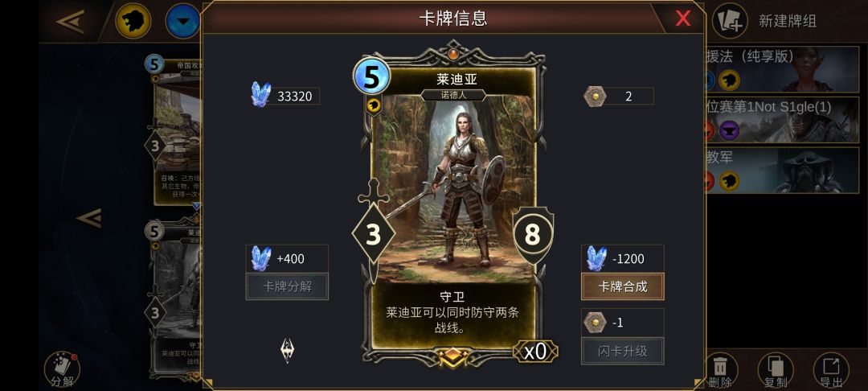The image size is (868, 391).
Task: Close the 卡牌信息 dialog with red X
Action: pyautogui.click(x=683, y=19)
